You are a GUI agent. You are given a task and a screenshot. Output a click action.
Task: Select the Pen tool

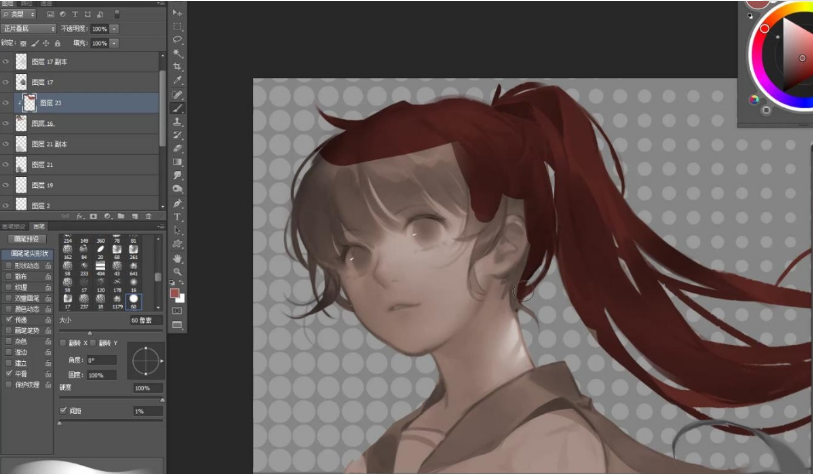coord(177,203)
